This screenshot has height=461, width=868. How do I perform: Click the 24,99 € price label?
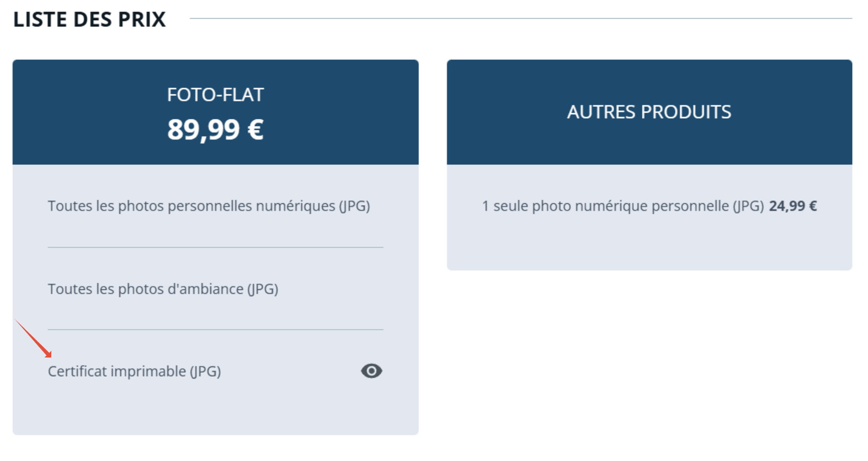[793, 206]
